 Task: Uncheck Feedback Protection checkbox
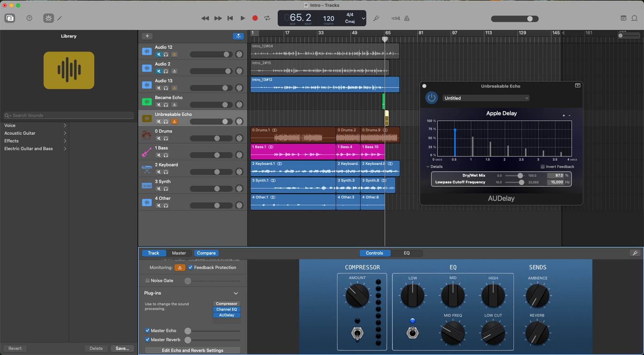[191, 268]
